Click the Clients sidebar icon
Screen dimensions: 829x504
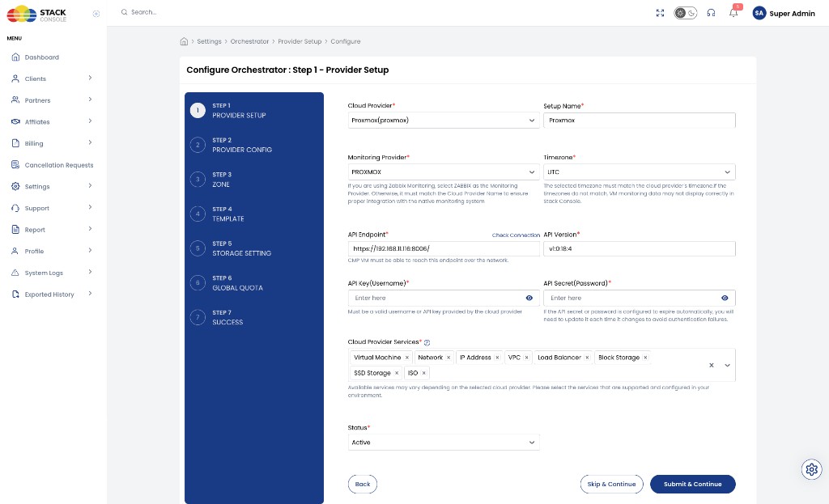[x=15, y=78]
